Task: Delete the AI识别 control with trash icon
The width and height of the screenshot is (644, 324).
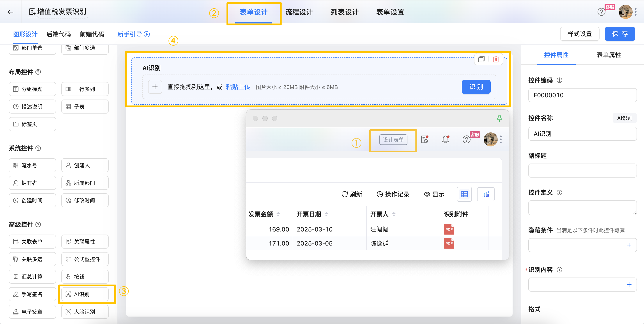Action: coord(496,59)
